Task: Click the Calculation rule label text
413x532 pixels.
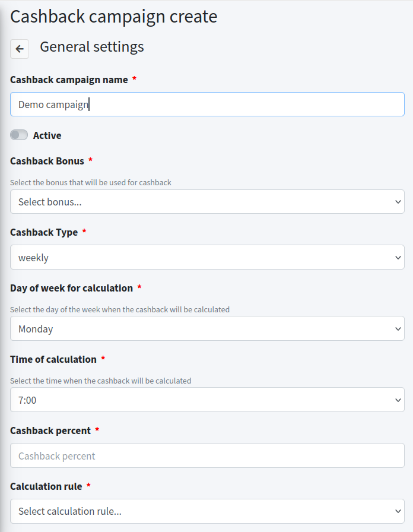Action: tap(46, 486)
